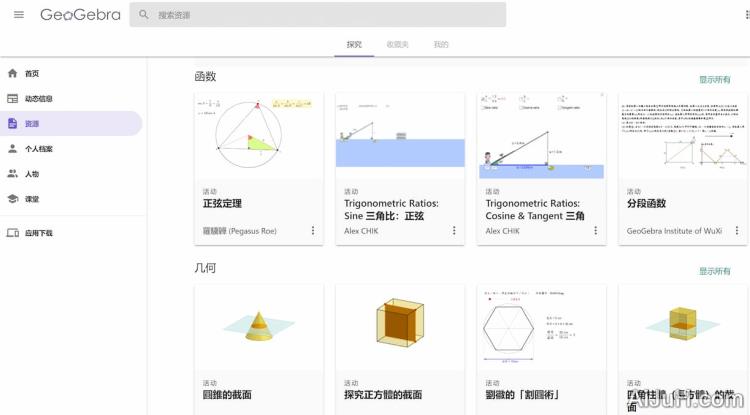This screenshot has height=415, width=750.
Task: Switch to the 收藏夹 tab
Action: click(397, 44)
